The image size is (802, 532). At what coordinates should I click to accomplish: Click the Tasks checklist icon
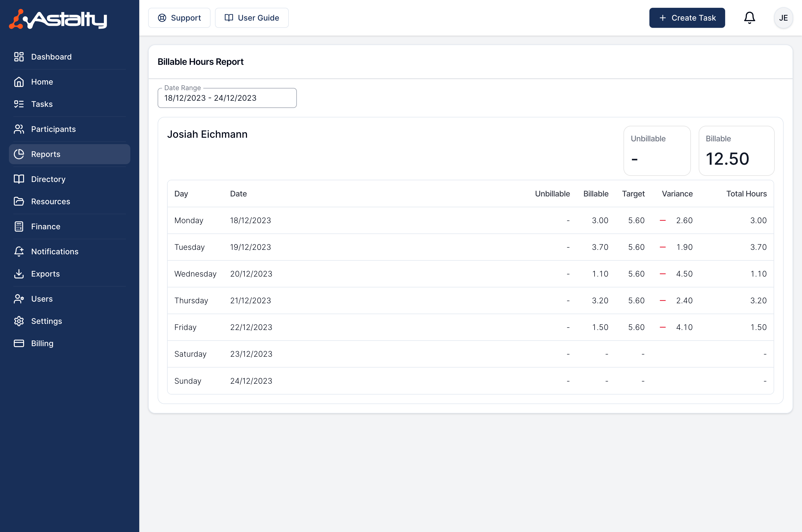click(19, 104)
